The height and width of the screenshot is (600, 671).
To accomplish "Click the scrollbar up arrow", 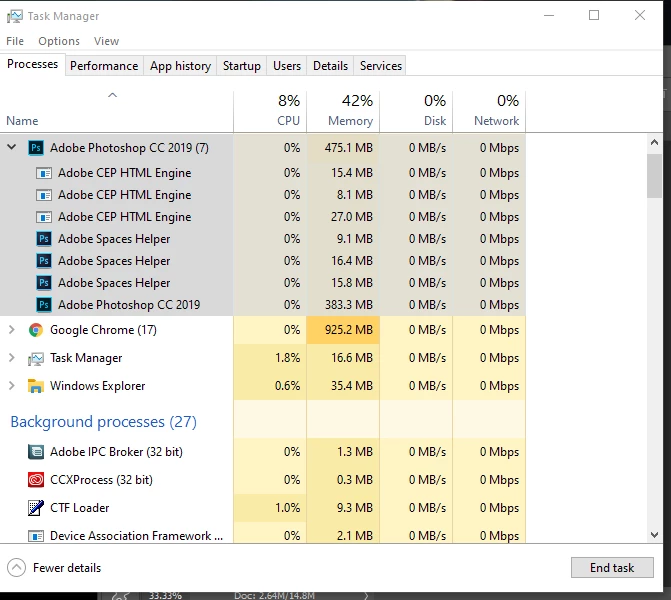I will [654, 142].
